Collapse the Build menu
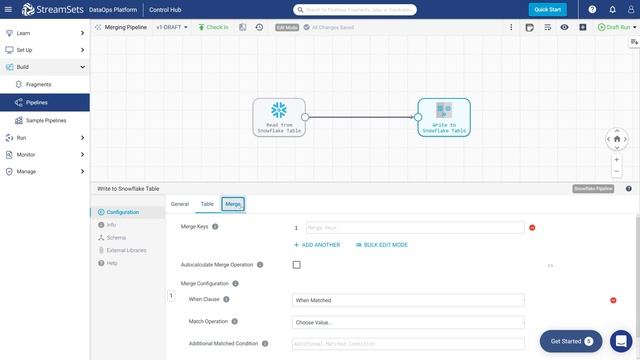 coord(45,67)
